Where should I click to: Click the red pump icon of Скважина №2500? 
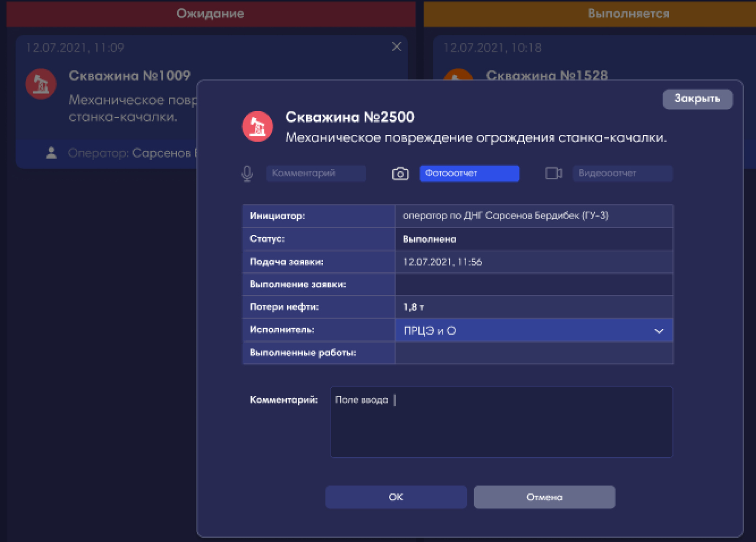[x=257, y=127]
